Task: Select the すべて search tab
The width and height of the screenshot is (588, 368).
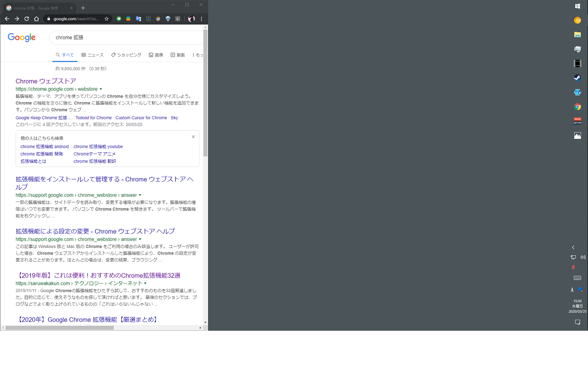Action: click(x=64, y=55)
